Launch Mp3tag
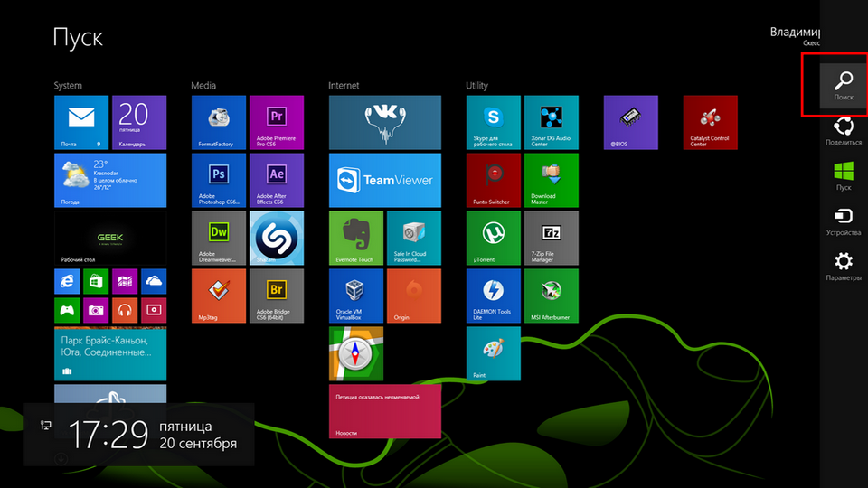The width and height of the screenshot is (868, 488). tap(219, 296)
